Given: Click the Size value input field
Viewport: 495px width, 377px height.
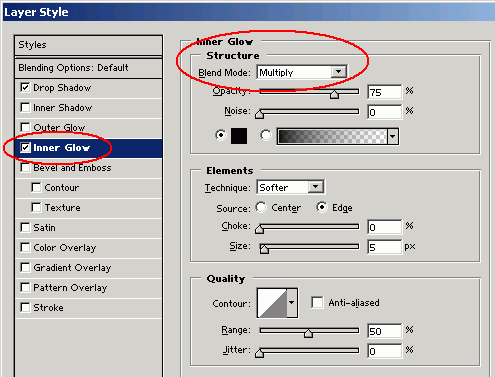Looking at the screenshot, I should [x=384, y=247].
